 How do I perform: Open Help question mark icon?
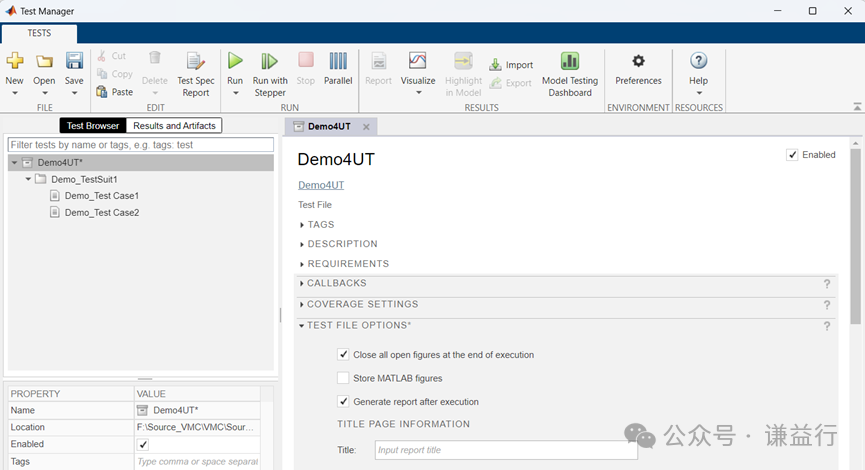click(698, 61)
